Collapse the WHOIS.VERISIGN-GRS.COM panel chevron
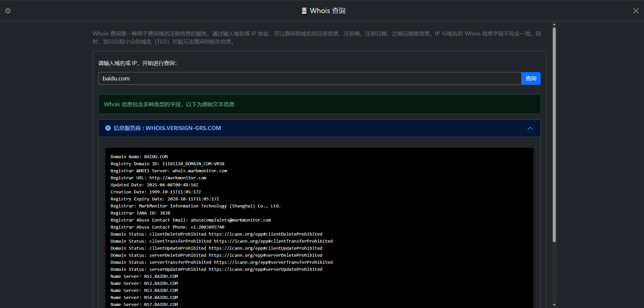644x308 pixels. [530, 128]
